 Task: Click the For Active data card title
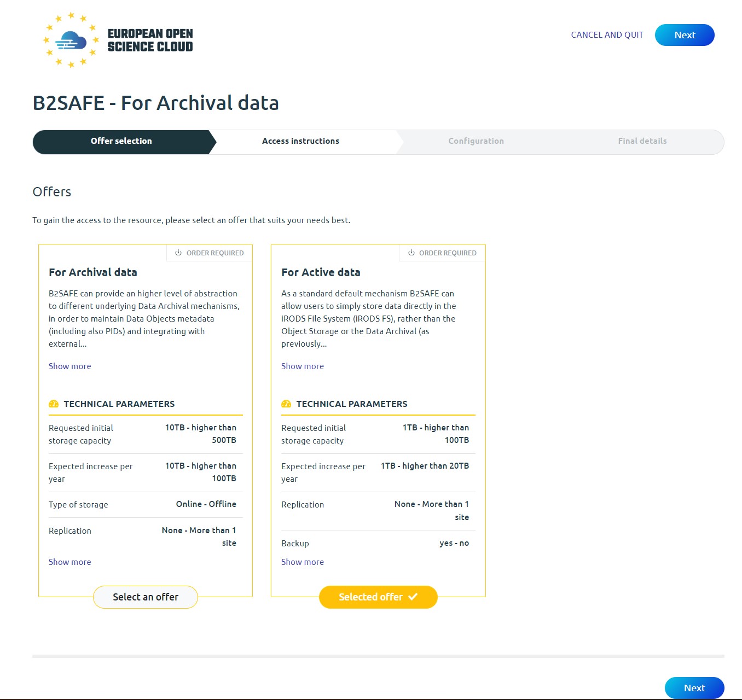[x=321, y=272]
